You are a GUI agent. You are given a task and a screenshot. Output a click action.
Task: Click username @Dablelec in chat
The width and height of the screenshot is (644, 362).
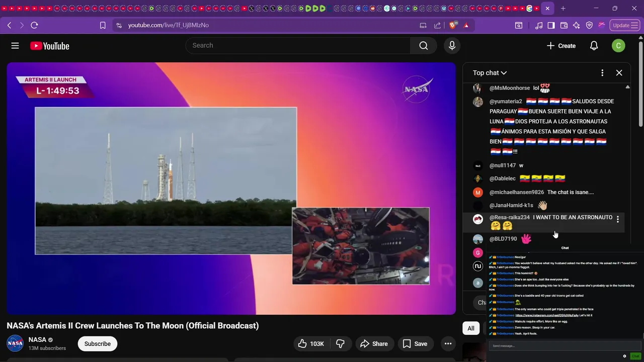point(503,178)
